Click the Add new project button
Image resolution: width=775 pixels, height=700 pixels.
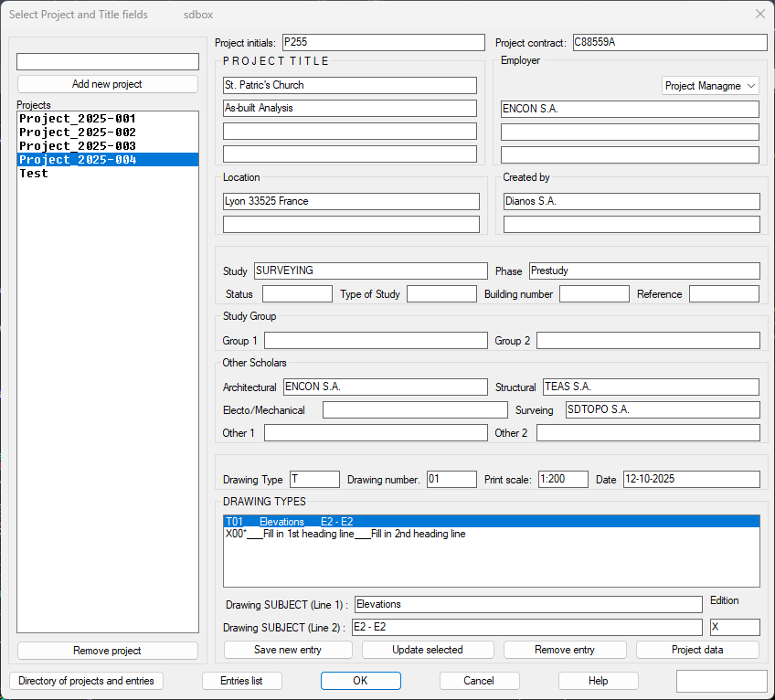107,84
